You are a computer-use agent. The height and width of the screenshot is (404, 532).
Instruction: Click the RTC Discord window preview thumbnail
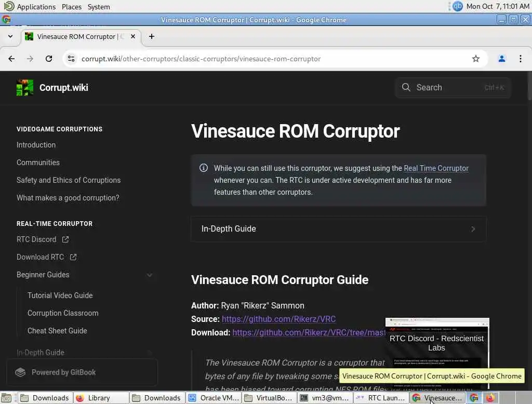[x=437, y=353]
